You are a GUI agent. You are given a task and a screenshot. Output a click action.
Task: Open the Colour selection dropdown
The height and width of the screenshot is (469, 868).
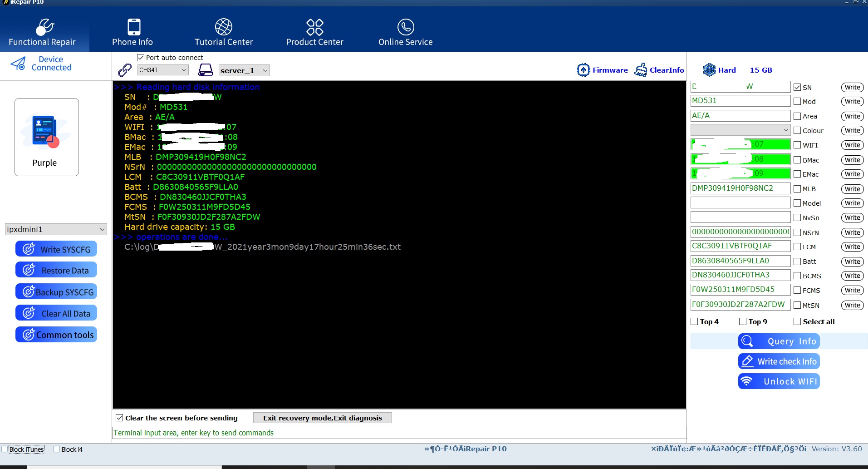786,130
